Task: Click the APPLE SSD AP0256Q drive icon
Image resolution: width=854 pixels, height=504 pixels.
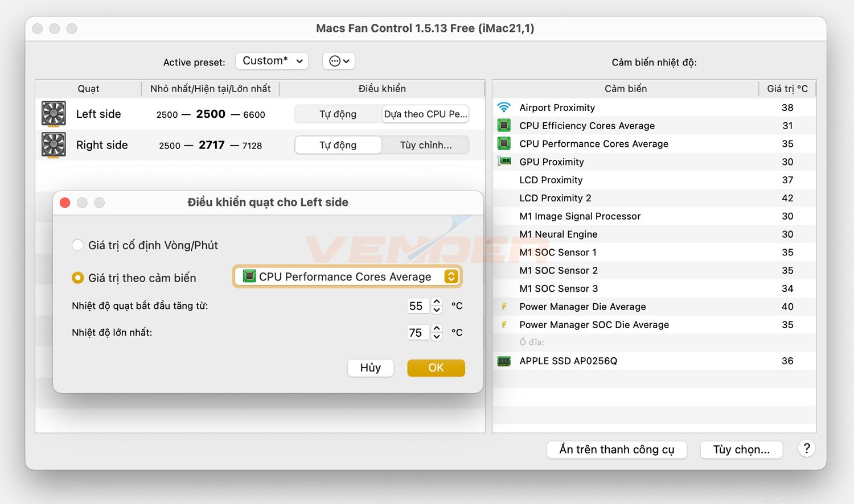Action: (504, 361)
